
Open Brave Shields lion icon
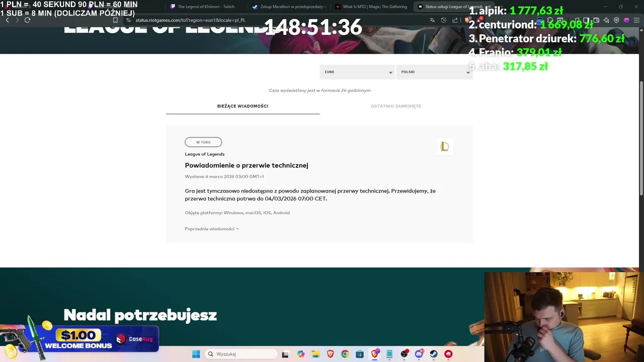(467, 20)
